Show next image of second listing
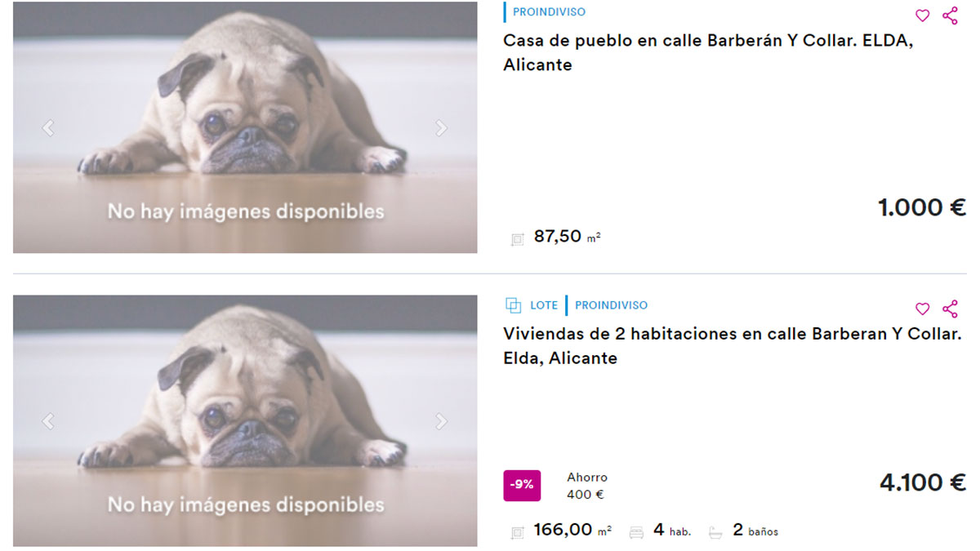 (x=441, y=420)
